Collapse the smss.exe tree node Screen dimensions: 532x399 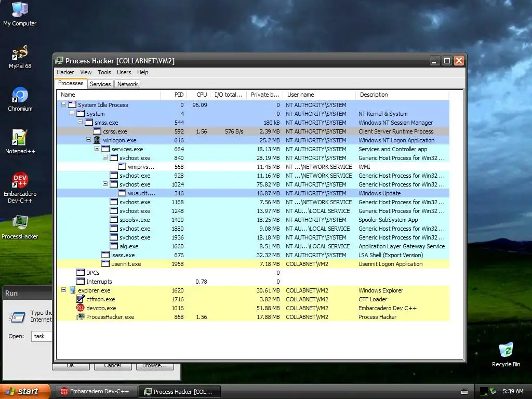coord(80,122)
